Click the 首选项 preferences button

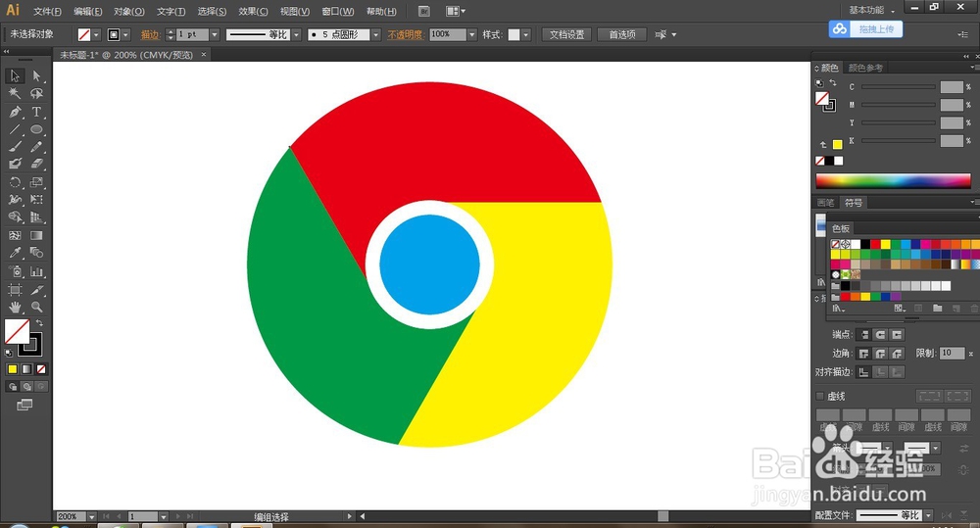click(622, 35)
